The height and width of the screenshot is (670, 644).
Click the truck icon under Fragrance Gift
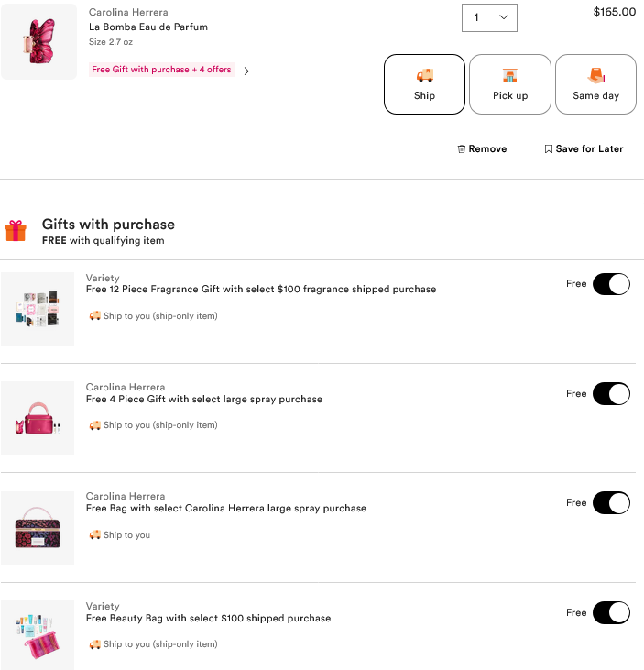pos(94,316)
